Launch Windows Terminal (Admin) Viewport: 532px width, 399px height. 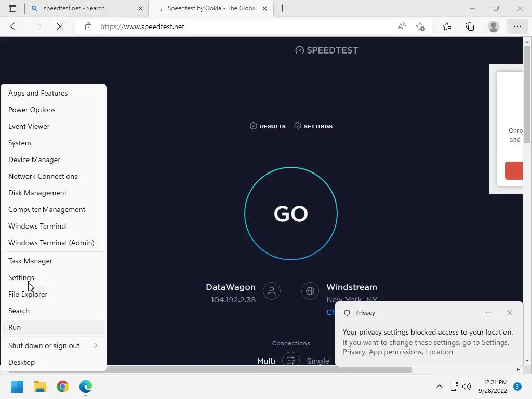click(54, 243)
